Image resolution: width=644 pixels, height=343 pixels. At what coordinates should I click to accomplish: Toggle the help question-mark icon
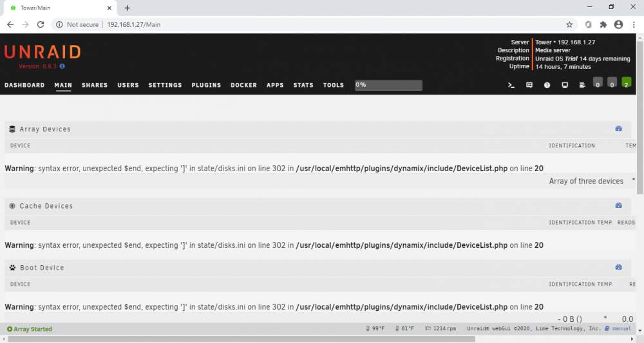click(x=547, y=86)
